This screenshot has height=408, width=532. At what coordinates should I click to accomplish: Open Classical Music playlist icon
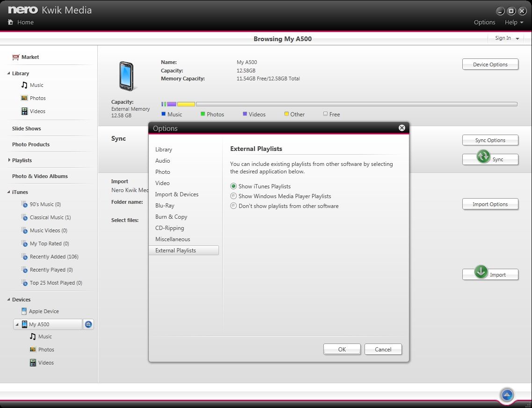[24, 217]
